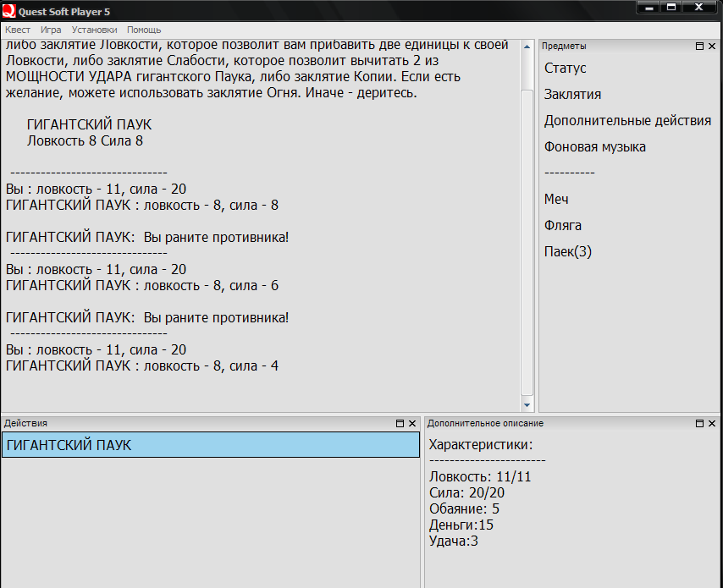The height and width of the screenshot is (588, 723).
Task: Click the Quest Soft Player logo icon
Action: coord(8,11)
